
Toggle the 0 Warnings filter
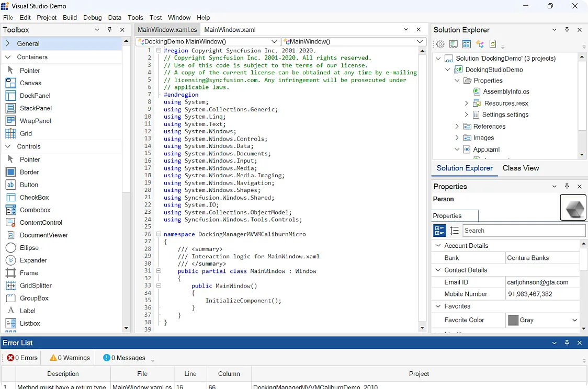tap(70, 358)
